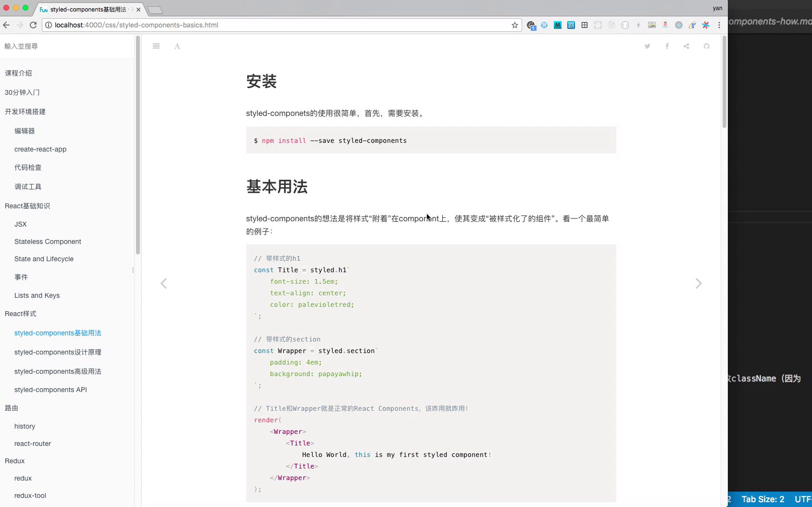Click the greyed concentric-circle extension icon
This screenshot has width=812, height=507.
click(612, 25)
